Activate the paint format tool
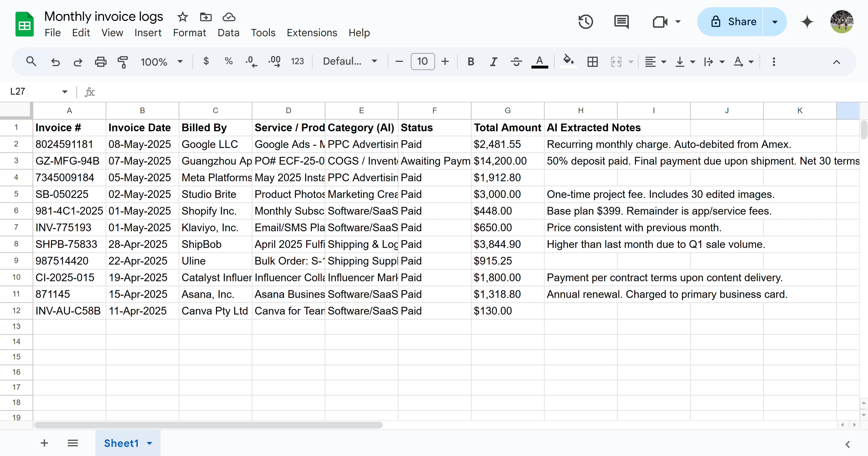 click(x=123, y=62)
